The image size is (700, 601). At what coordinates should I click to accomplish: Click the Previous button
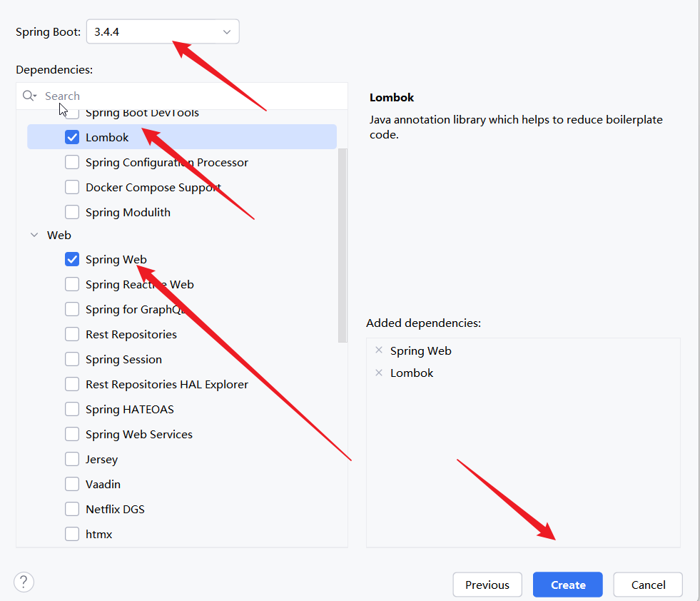click(487, 585)
